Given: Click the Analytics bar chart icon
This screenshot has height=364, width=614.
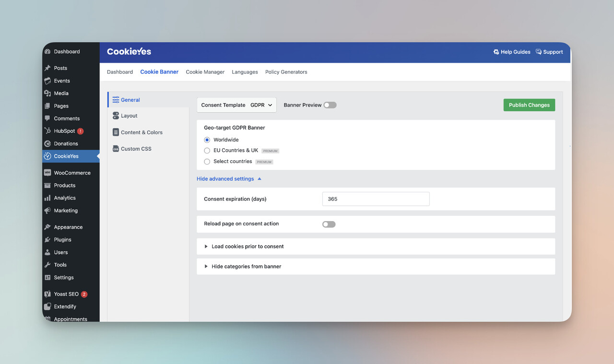Looking at the screenshot, I should [47, 198].
